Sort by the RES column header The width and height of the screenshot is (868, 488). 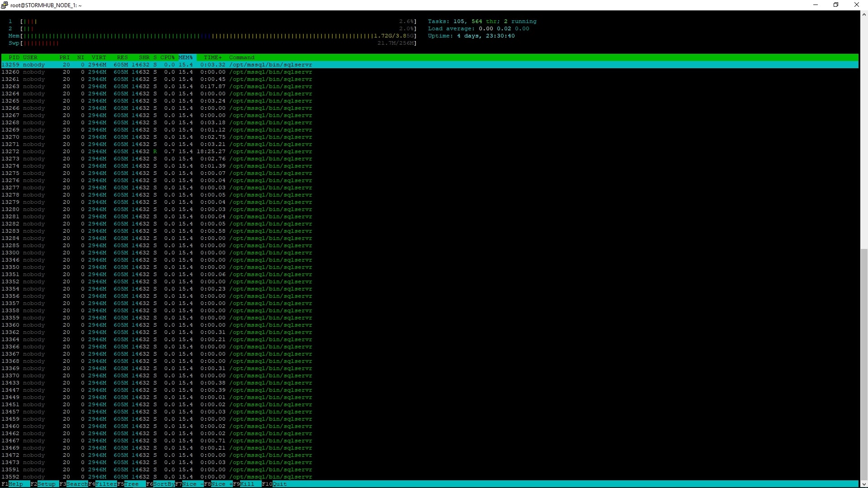pyautogui.click(x=122, y=57)
